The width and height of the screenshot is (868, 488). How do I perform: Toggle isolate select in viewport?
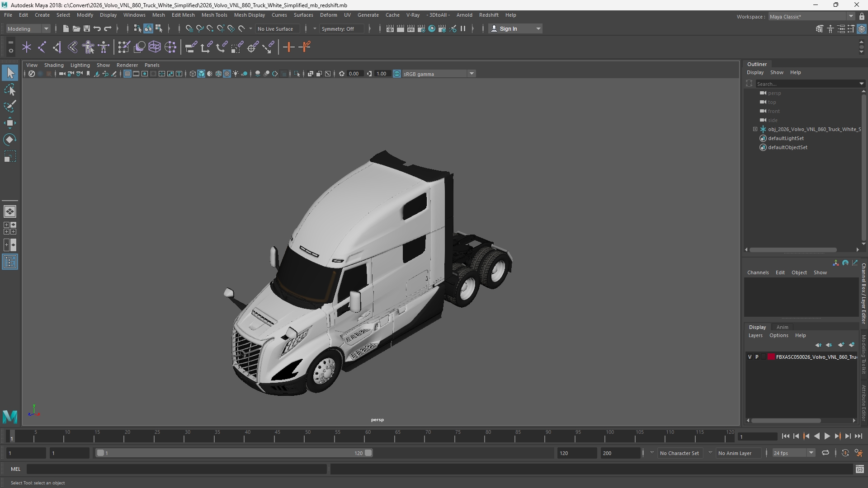click(x=297, y=74)
